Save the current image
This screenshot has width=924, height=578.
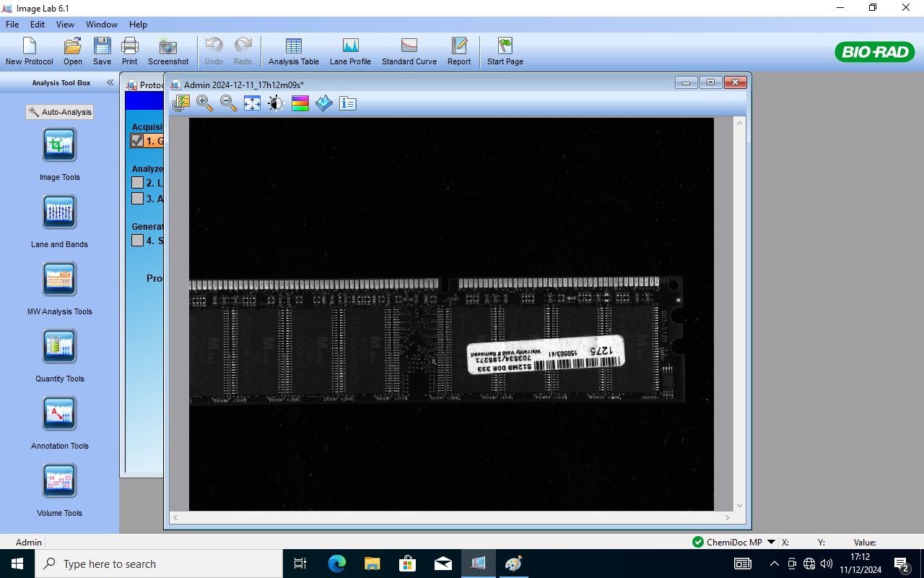coord(103,51)
